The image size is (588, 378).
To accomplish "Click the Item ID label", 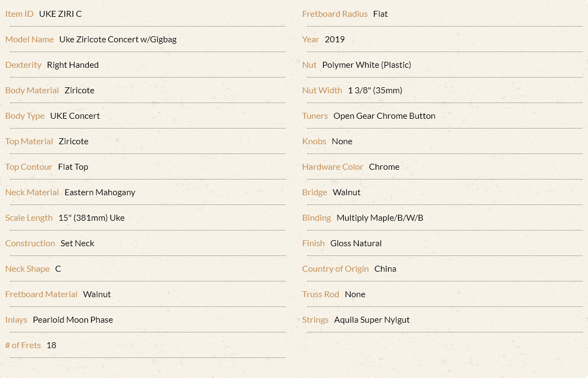I will click(19, 14).
